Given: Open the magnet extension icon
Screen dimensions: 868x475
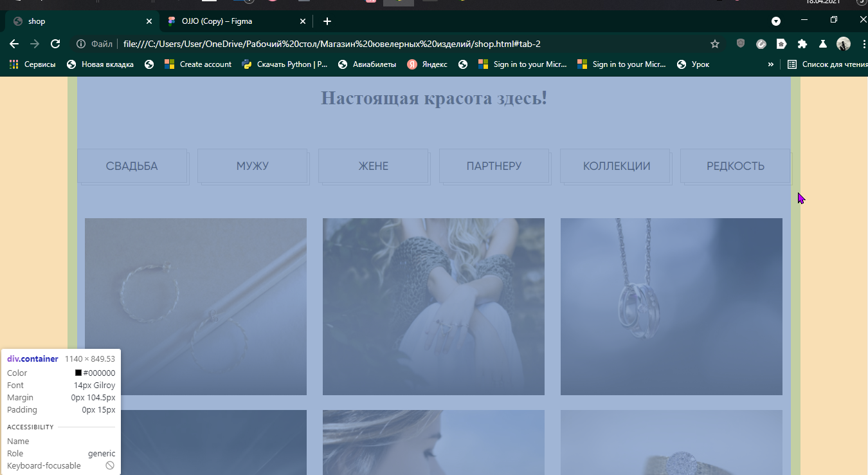Looking at the screenshot, I should [761, 44].
